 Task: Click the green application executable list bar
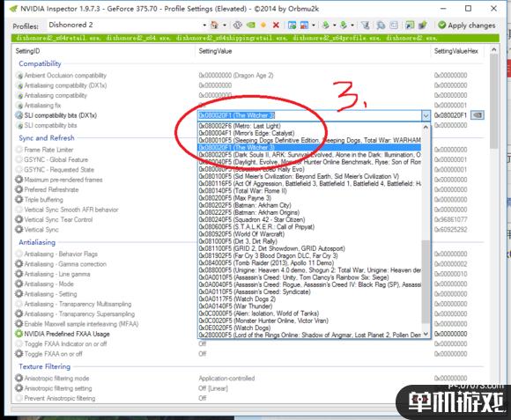tap(255, 38)
